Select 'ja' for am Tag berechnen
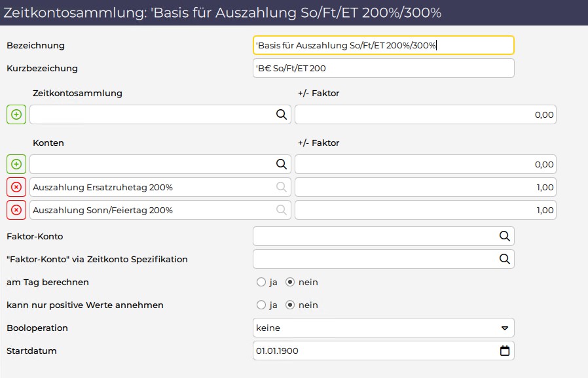This screenshot has height=378, width=588. pyautogui.click(x=261, y=282)
